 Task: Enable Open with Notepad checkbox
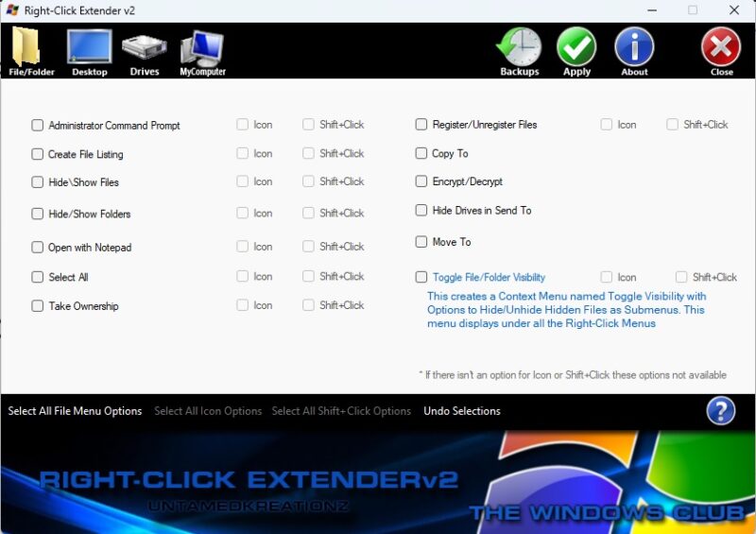[x=37, y=247]
